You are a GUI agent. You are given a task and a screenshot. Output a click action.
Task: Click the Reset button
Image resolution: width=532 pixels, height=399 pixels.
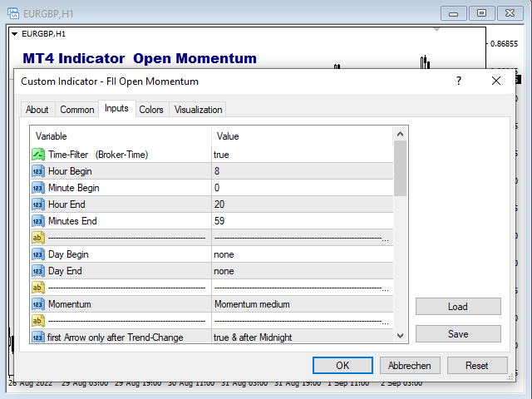(477, 366)
